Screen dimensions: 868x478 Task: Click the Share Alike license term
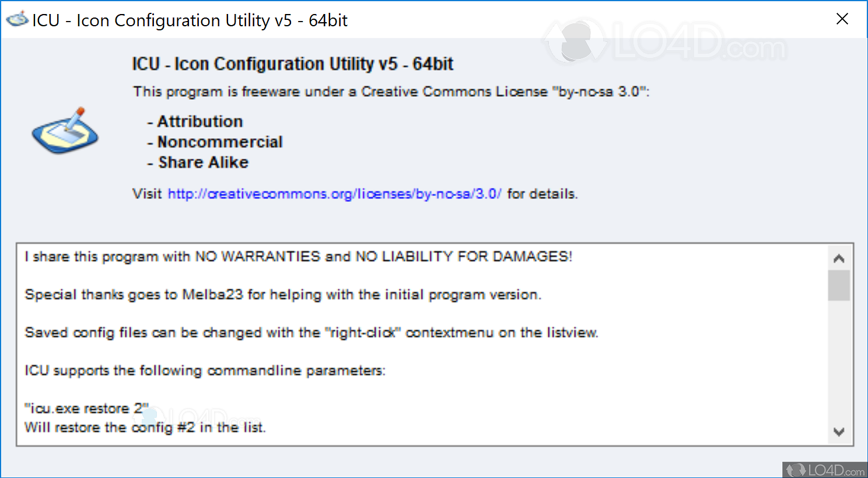203,162
